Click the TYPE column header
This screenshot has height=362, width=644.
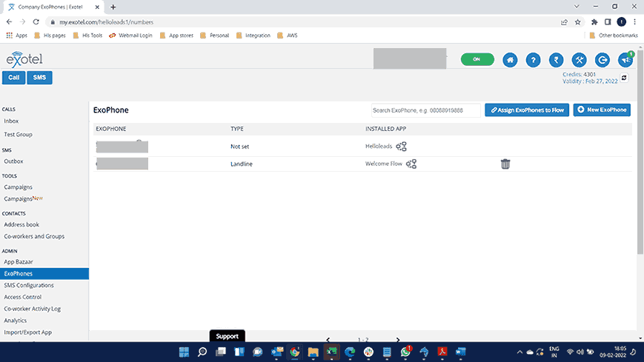(x=237, y=129)
